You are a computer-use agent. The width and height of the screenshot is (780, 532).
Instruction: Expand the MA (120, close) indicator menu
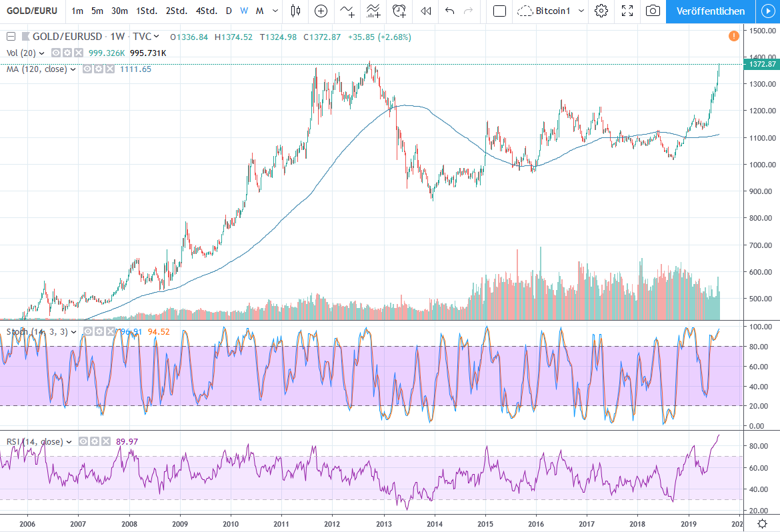73,70
